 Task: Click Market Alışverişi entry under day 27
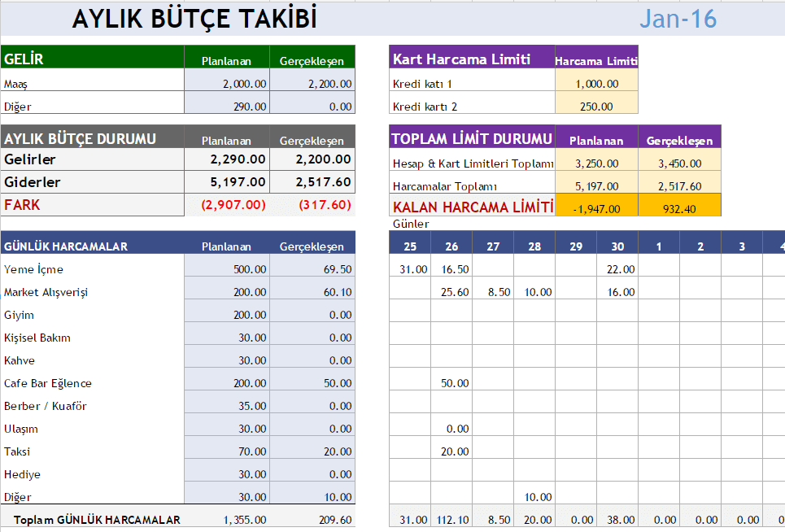[493, 292]
